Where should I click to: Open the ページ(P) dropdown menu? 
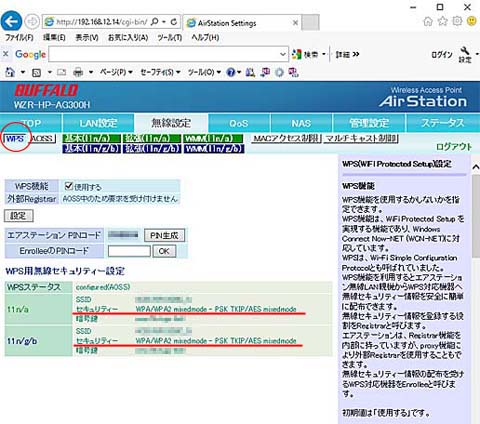(x=116, y=72)
